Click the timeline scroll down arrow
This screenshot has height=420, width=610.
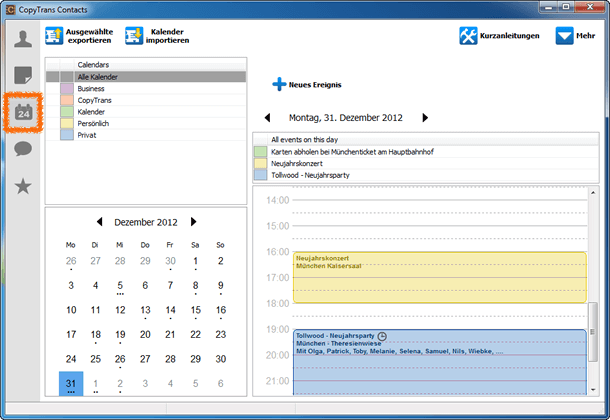(593, 390)
